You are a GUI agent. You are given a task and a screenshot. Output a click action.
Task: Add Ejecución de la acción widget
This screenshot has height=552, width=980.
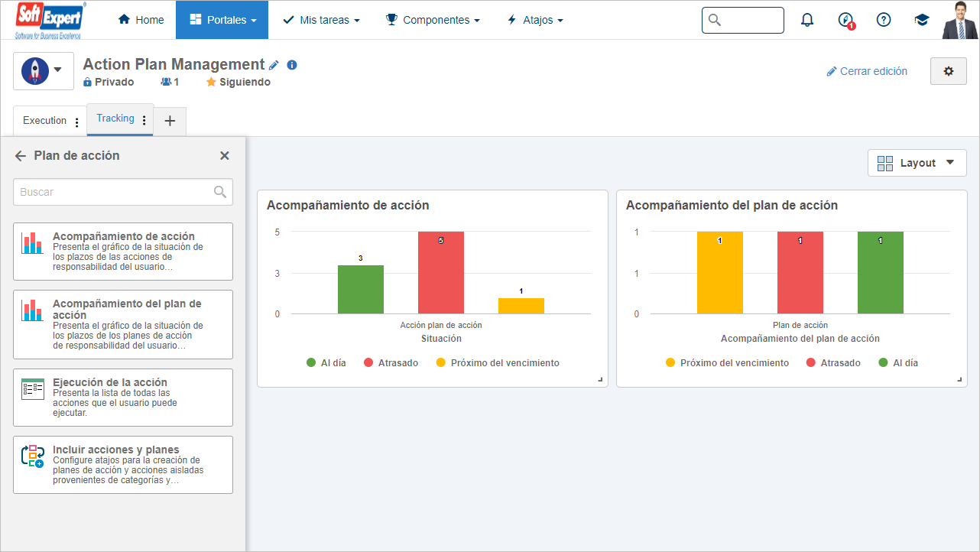coord(123,398)
